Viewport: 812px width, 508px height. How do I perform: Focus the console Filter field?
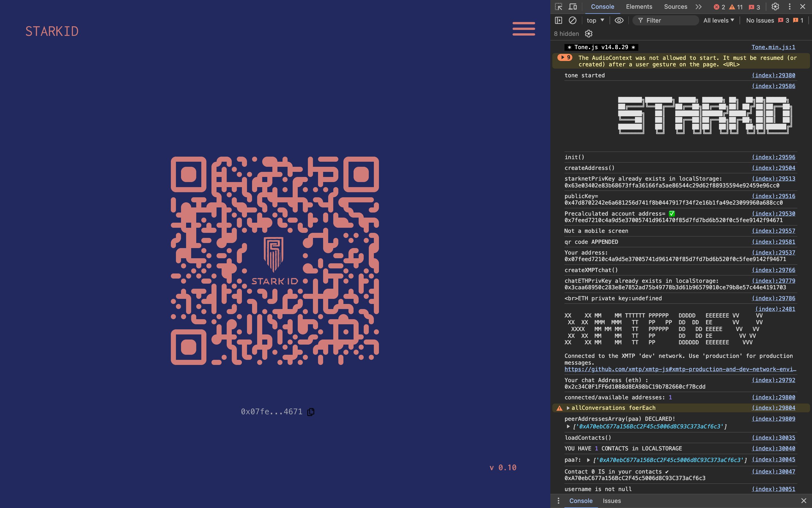(665, 21)
